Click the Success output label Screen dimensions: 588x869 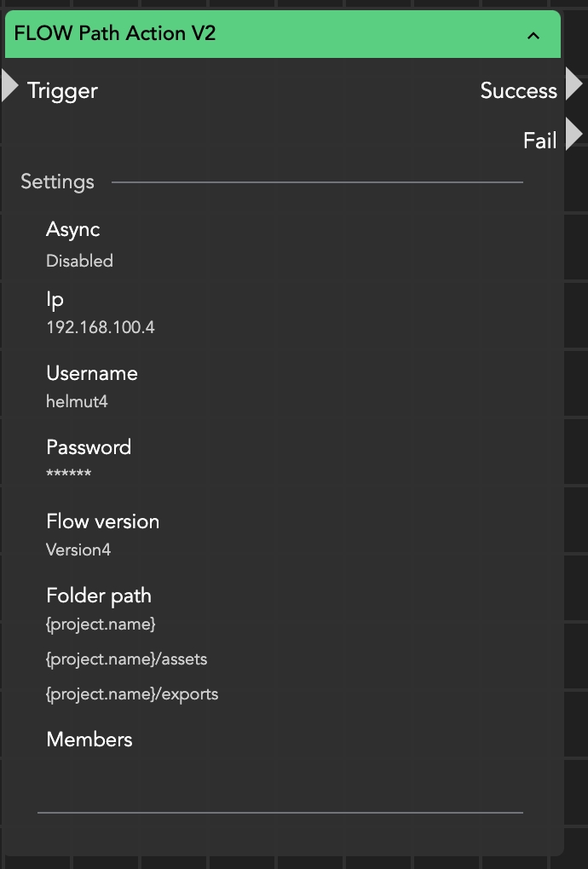tap(518, 91)
